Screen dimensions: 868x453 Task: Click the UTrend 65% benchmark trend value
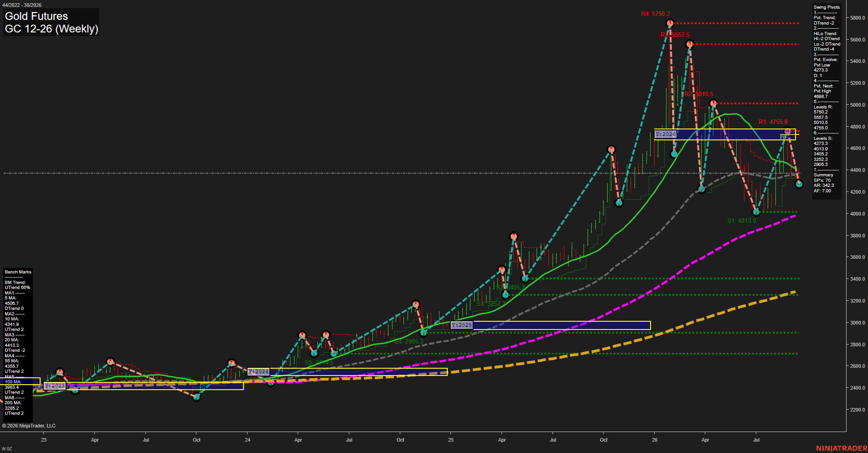pyautogui.click(x=17, y=288)
